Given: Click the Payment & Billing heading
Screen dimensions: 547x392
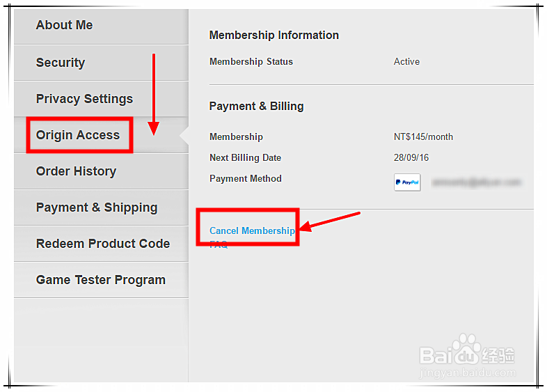Looking at the screenshot, I should (x=257, y=106).
